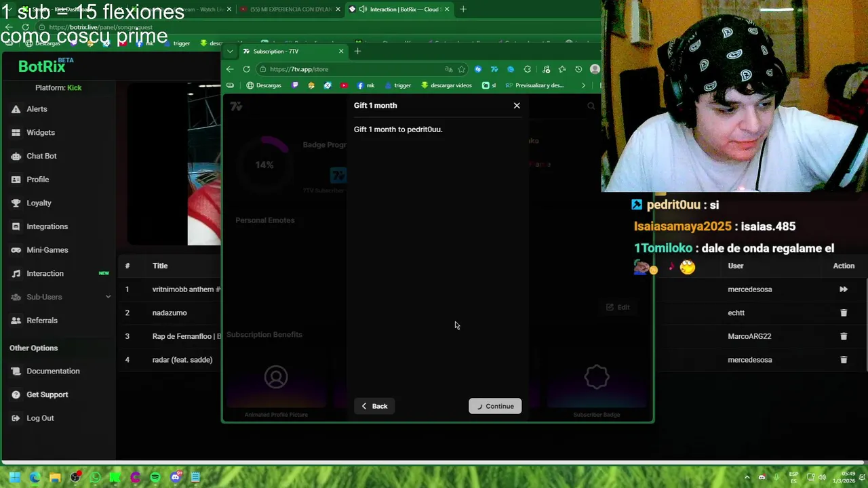Open tab search dropdown in 7TV window
This screenshot has height=488, width=868.
coord(230,52)
